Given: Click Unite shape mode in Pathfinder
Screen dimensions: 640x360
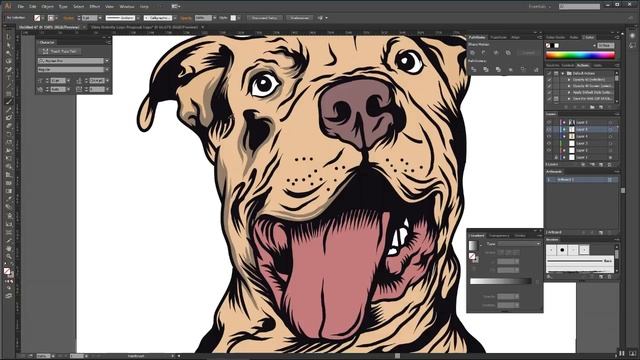Looking at the screenshot, I should point(473,53).
